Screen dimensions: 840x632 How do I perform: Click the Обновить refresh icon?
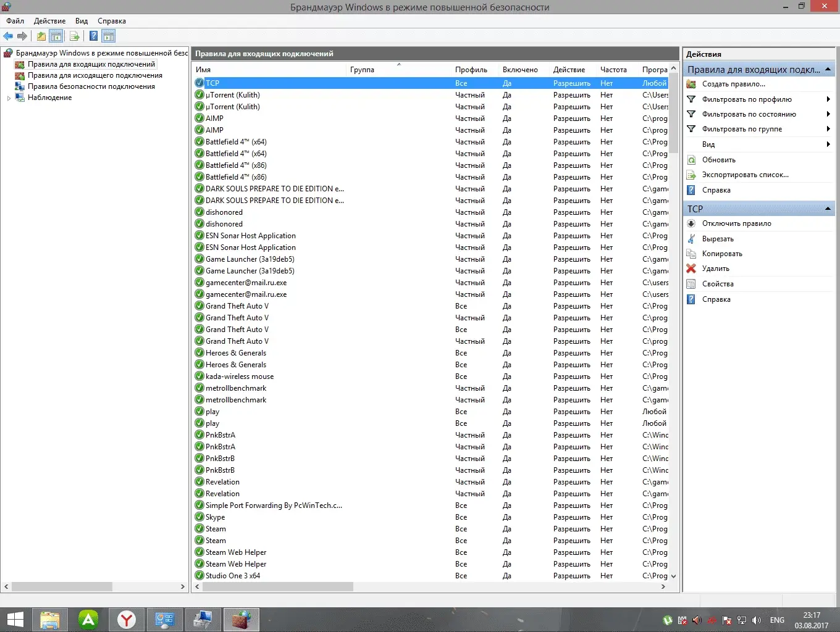point(691,160)
